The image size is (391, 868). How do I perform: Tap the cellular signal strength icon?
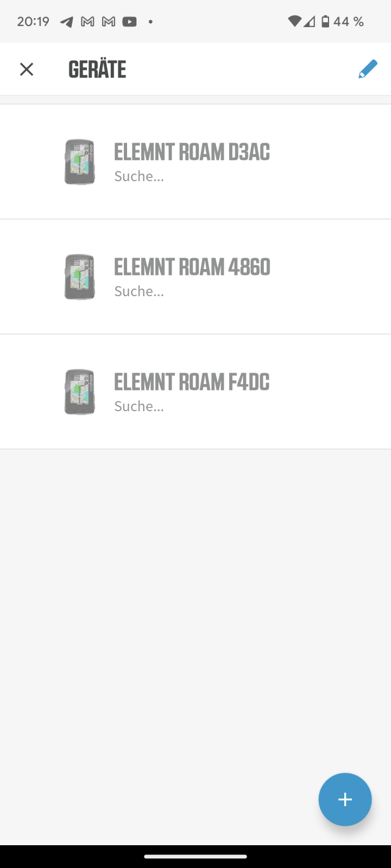coord(309,22)
